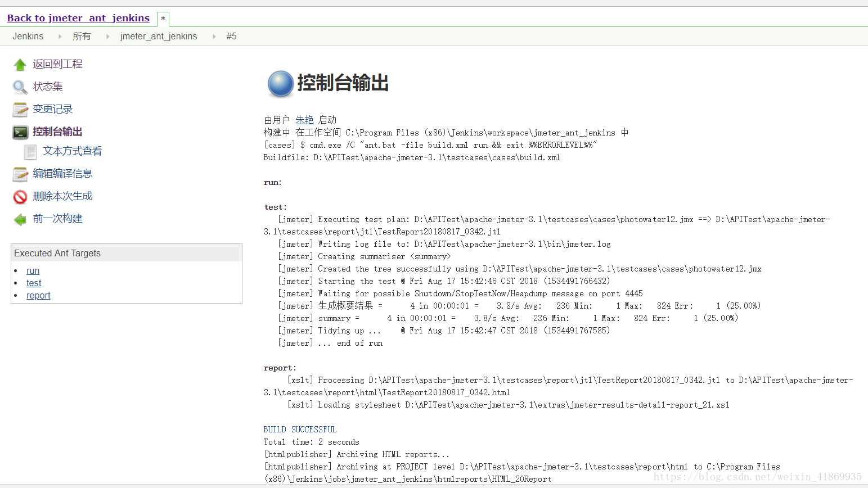Click the Executed Ant Targets panel header

tap(127, 253)
